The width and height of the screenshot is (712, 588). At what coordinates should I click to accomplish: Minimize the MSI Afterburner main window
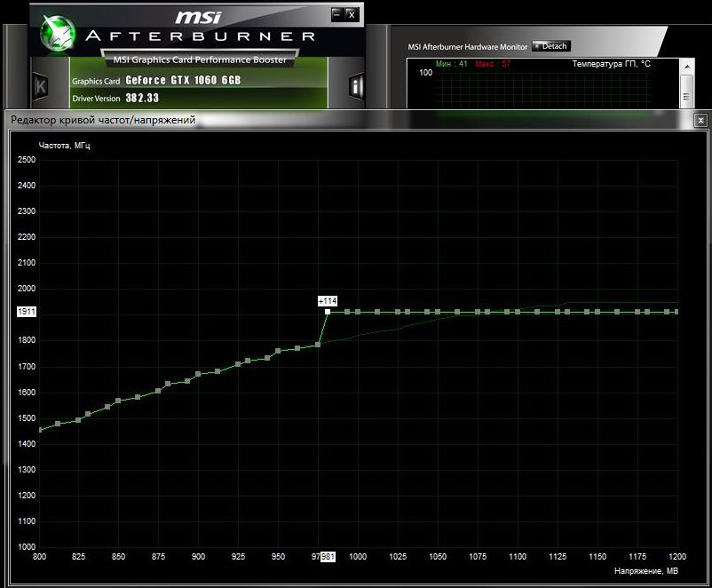pyautogui.click(x=337, y=14)
